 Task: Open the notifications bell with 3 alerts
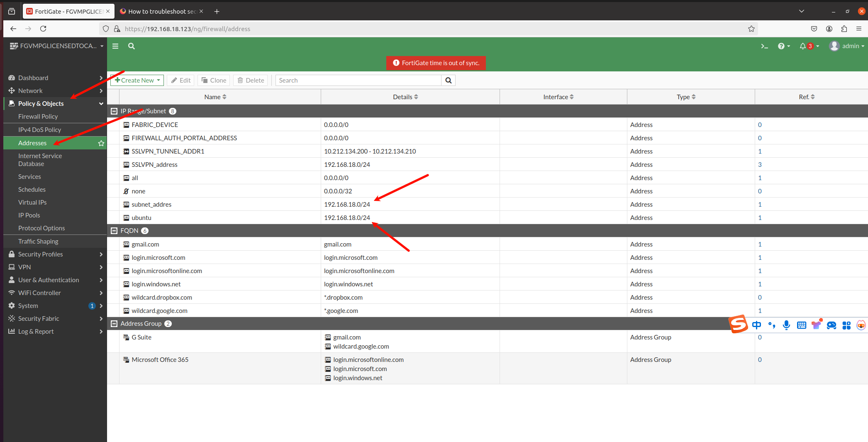(809, 46)
